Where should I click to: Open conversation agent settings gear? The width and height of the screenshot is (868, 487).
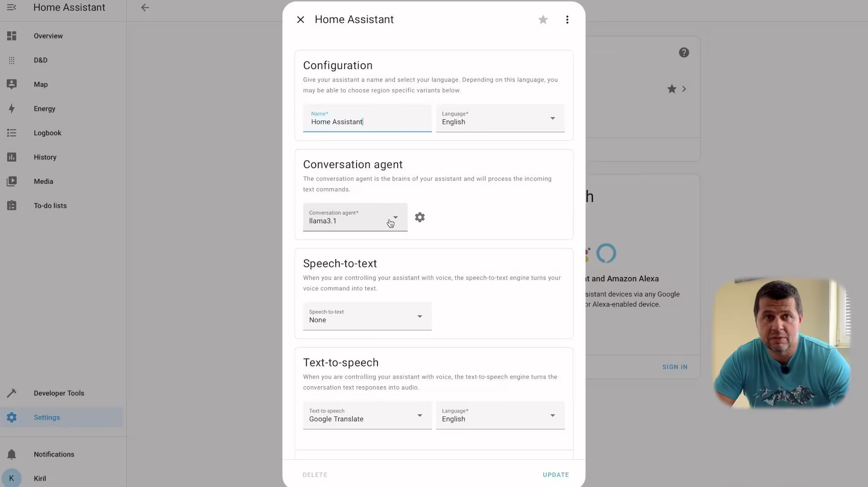point(420,217)
